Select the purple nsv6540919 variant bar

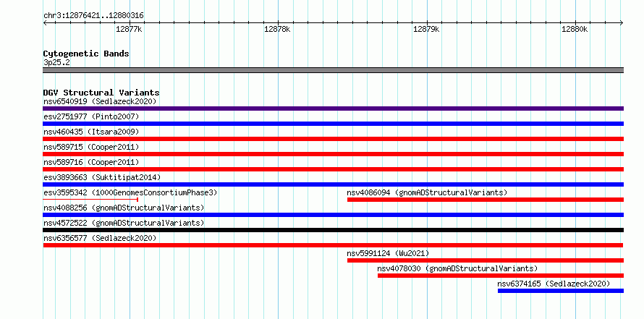[x=333, y=109]
